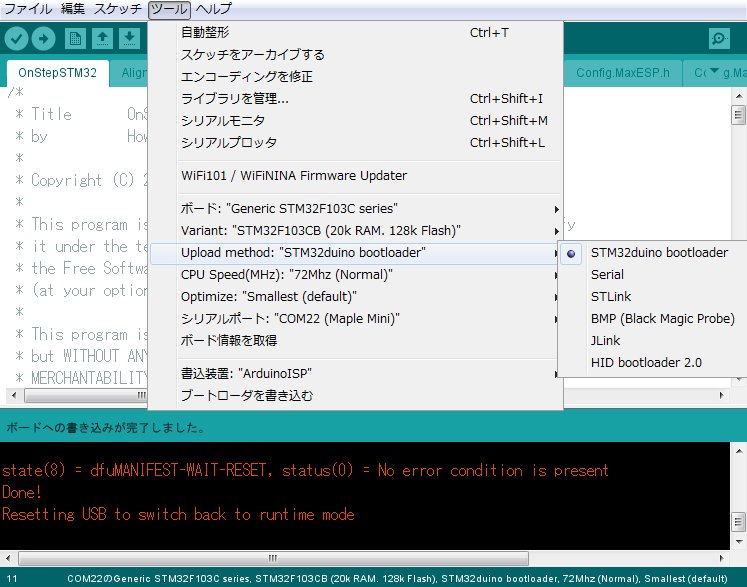Open シリアルプロッタ from the menu
747x587 pixels.
point(355,142)
